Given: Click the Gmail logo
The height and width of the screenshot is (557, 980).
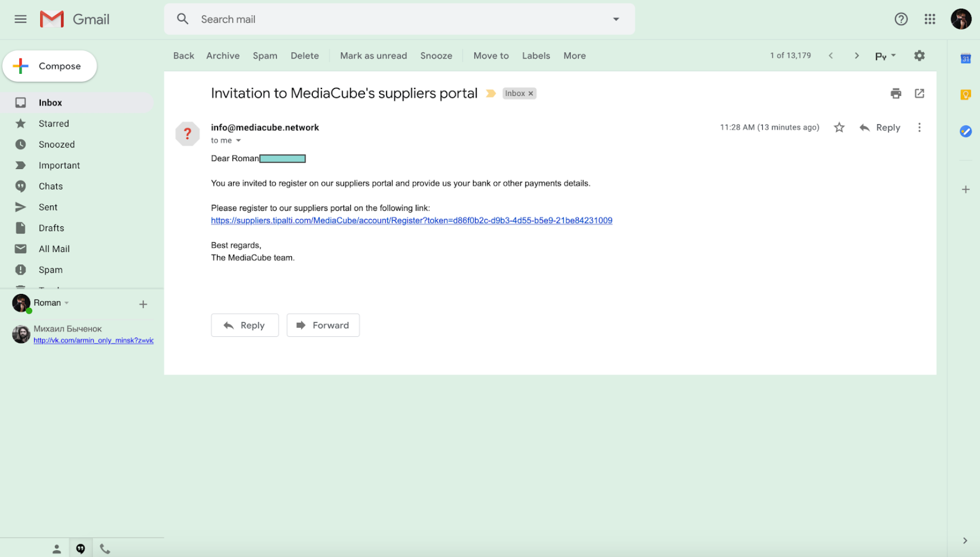Looking at the screenshot, I should point(75,19).
